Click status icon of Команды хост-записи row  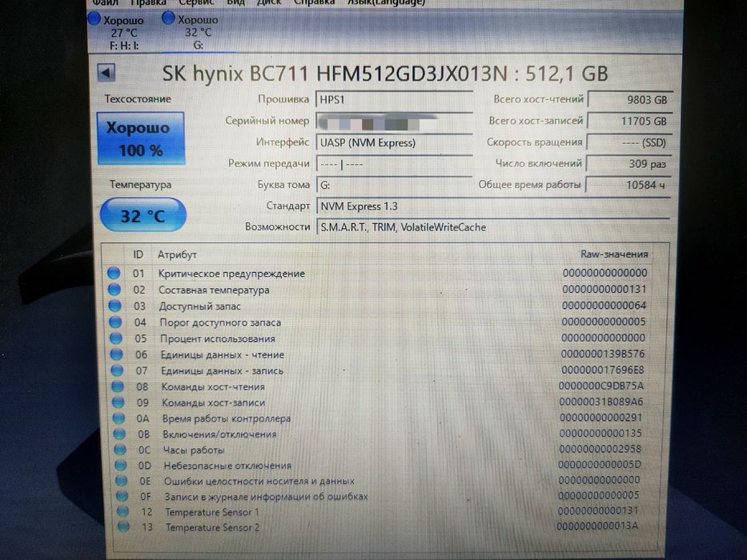[118, 402]
